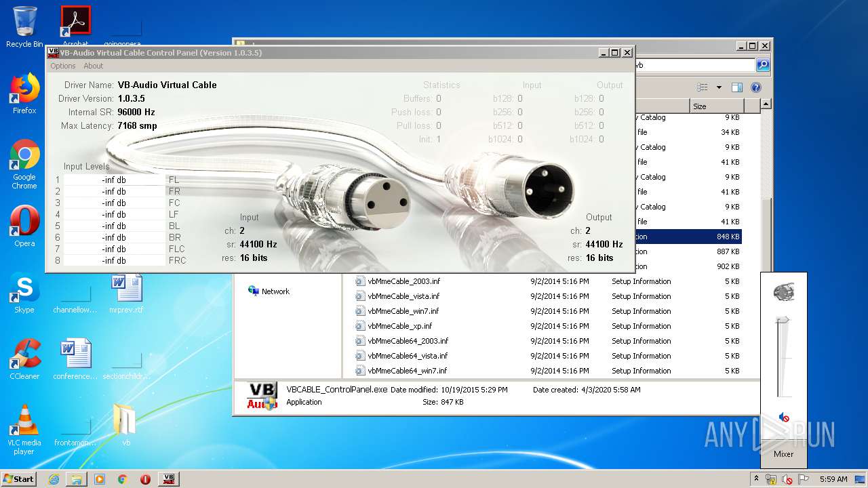Open VLC media player desktop shortcut
Screen dimensions: 868x488
coord(24,430)
